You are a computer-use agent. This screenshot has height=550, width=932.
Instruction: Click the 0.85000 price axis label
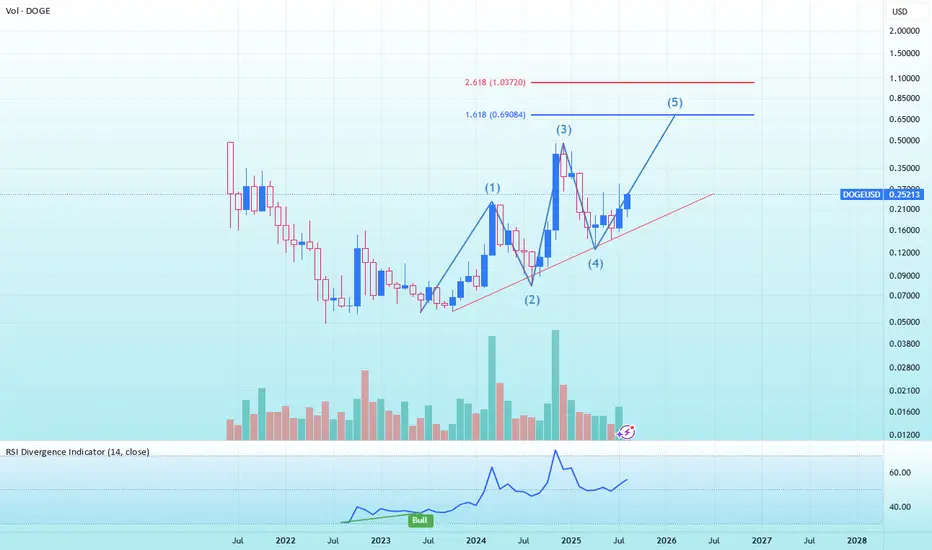tap(904, 98)
